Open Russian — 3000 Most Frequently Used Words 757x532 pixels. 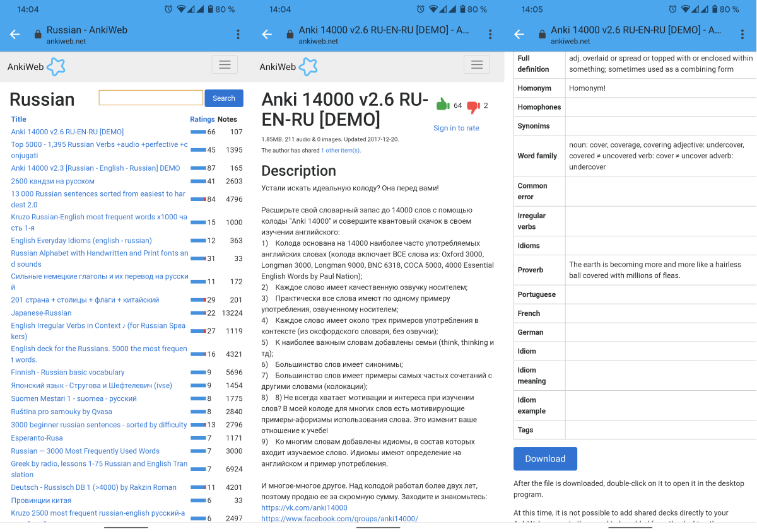point(85,451)
